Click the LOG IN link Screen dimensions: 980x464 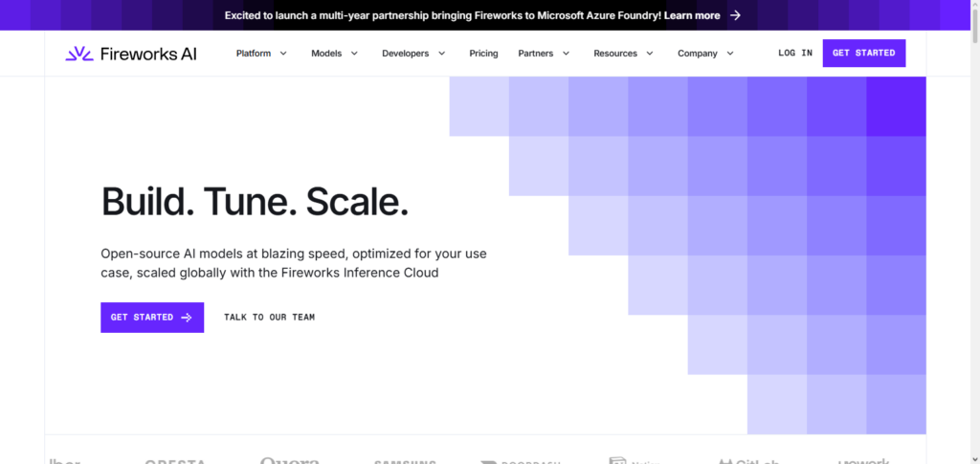pyautogui.click(x=794, y=54)
